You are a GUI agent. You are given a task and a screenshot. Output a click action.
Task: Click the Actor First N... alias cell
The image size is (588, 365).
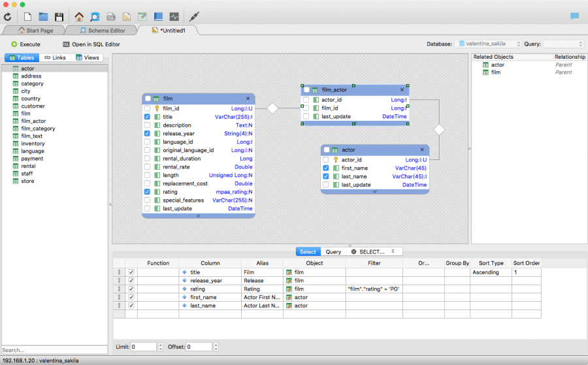tap(262, 297)
